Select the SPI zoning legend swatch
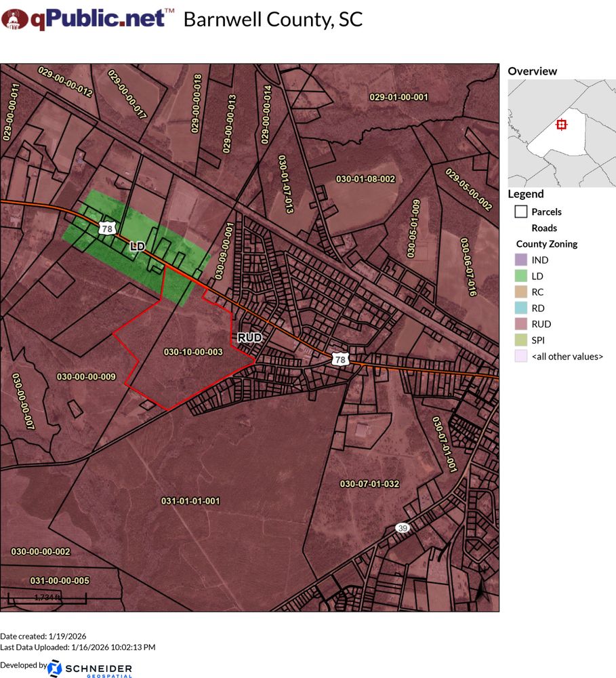616x678 pixels. pyautogui.click(x=520, y=340)
